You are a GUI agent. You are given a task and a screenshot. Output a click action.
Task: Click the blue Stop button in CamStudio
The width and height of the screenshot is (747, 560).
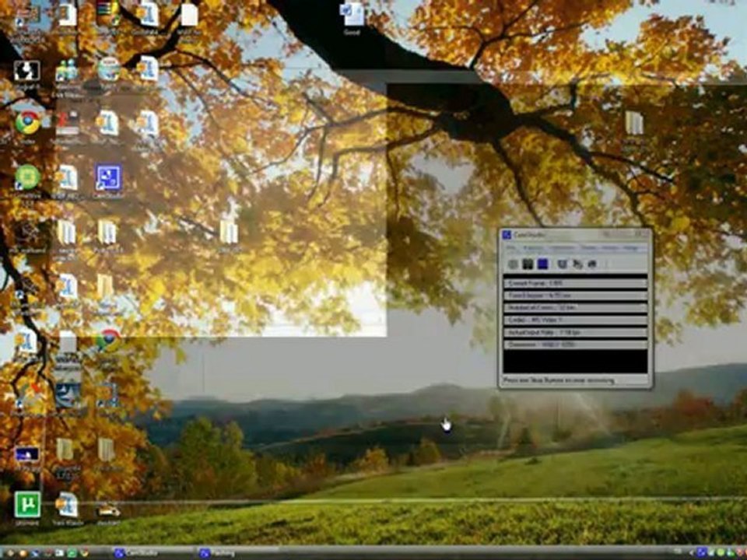(542, 264)
